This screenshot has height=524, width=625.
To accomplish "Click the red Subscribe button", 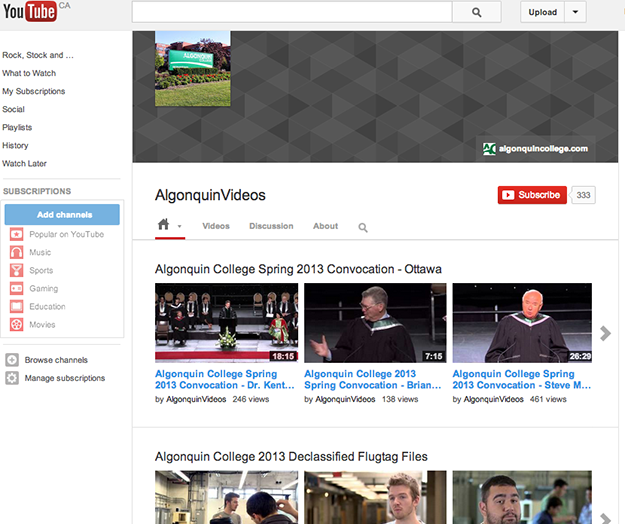I will pos(532,195).
